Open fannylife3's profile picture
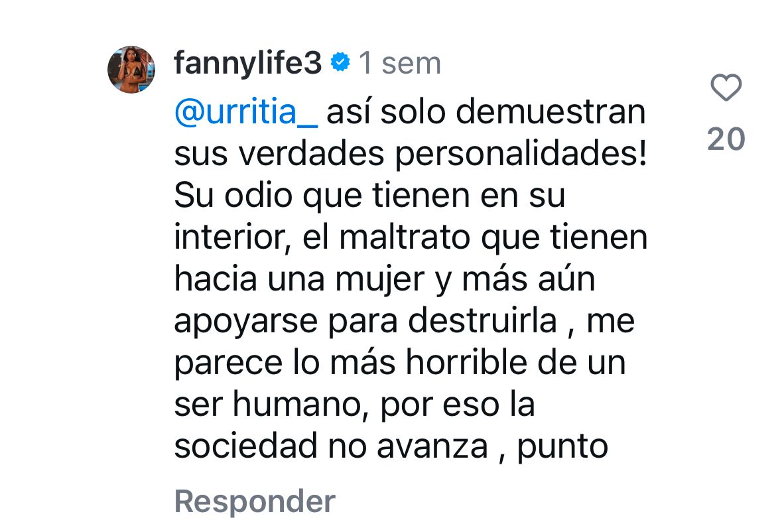The image size is (782, 532). 131,70
